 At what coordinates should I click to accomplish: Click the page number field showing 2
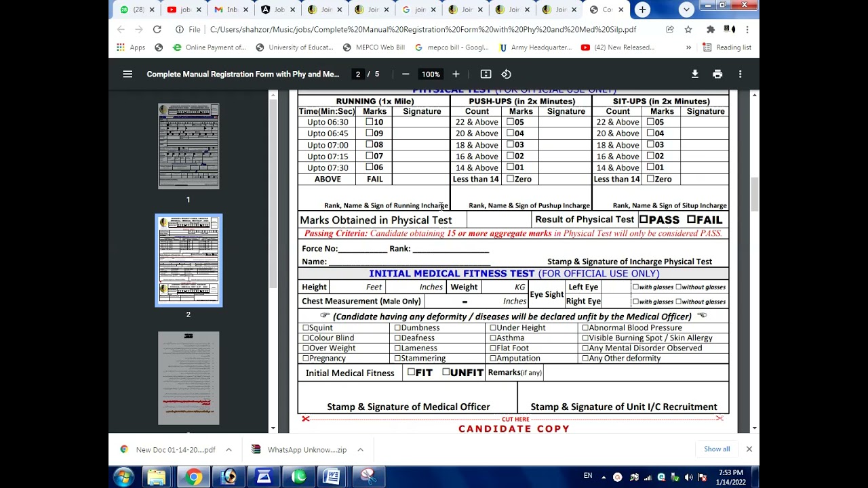[x=357, y=74]
